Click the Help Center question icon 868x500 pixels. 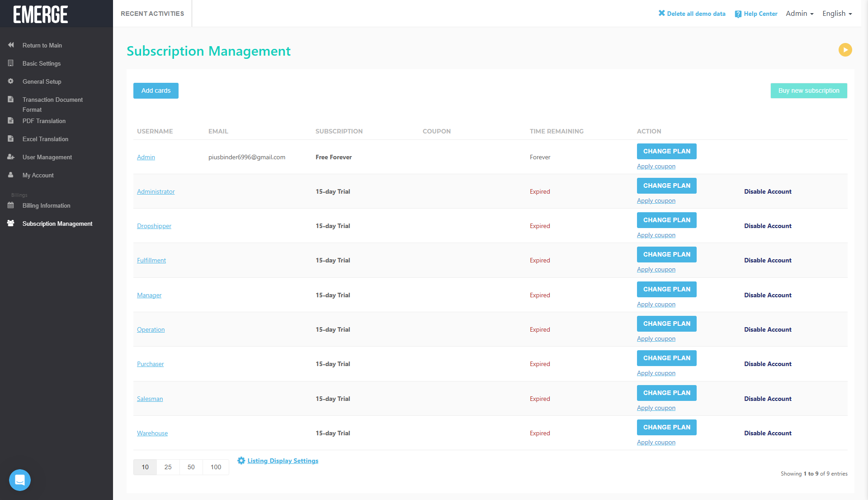click(738, 14)
